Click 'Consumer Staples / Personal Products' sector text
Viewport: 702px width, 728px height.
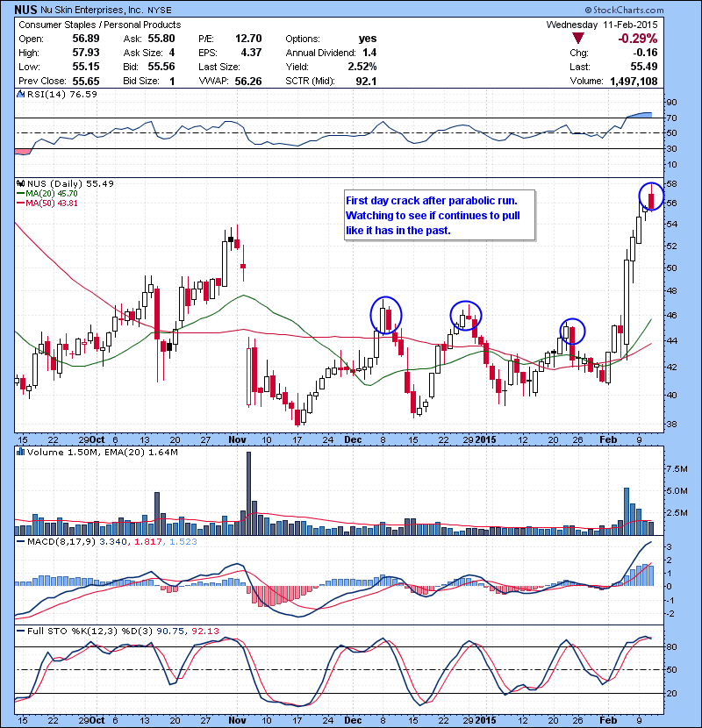(x=99, y=25)
